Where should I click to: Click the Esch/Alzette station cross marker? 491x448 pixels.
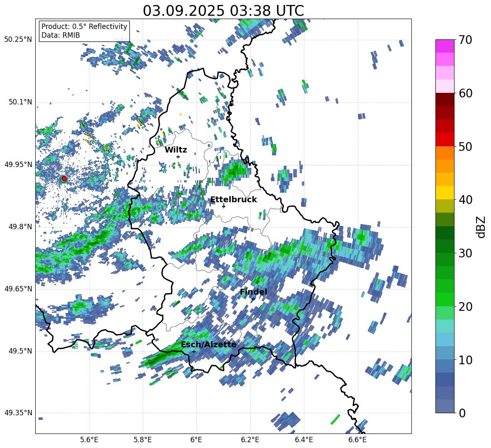194,351
